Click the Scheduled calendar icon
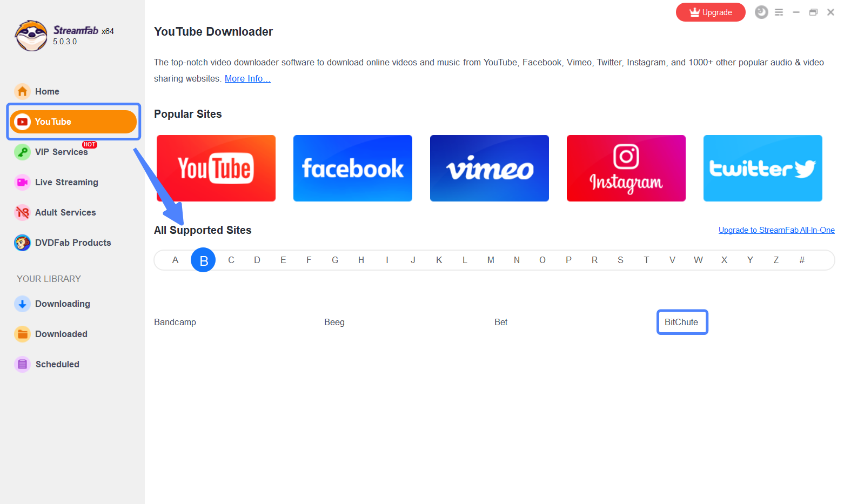 [x=22, y=364]
